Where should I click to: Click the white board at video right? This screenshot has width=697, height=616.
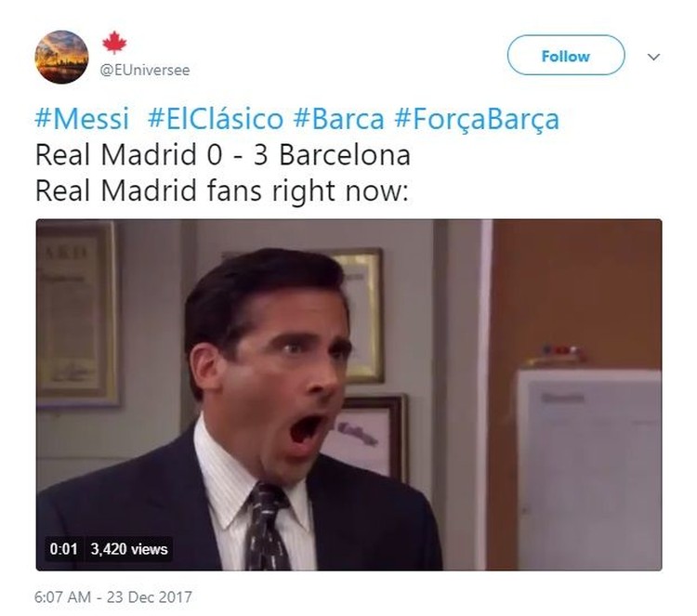589,469
